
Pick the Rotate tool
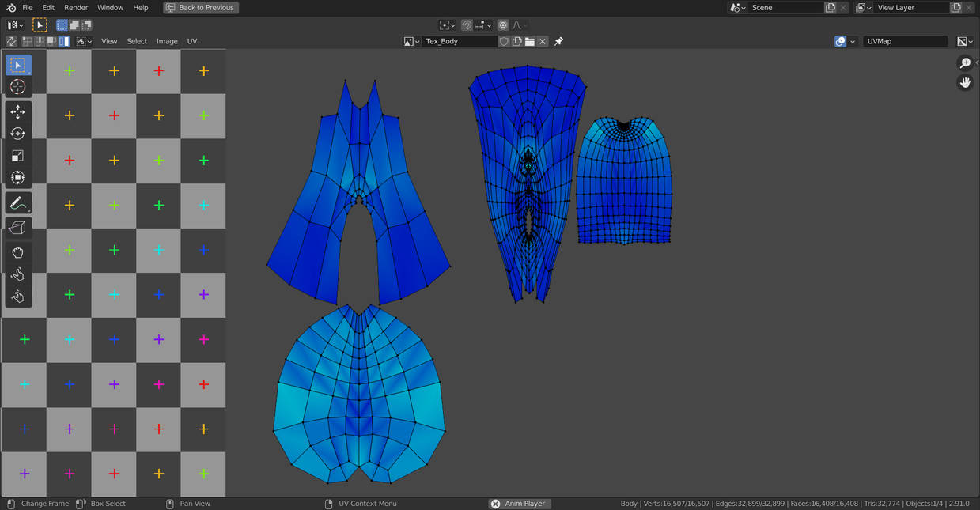[18, 134]
